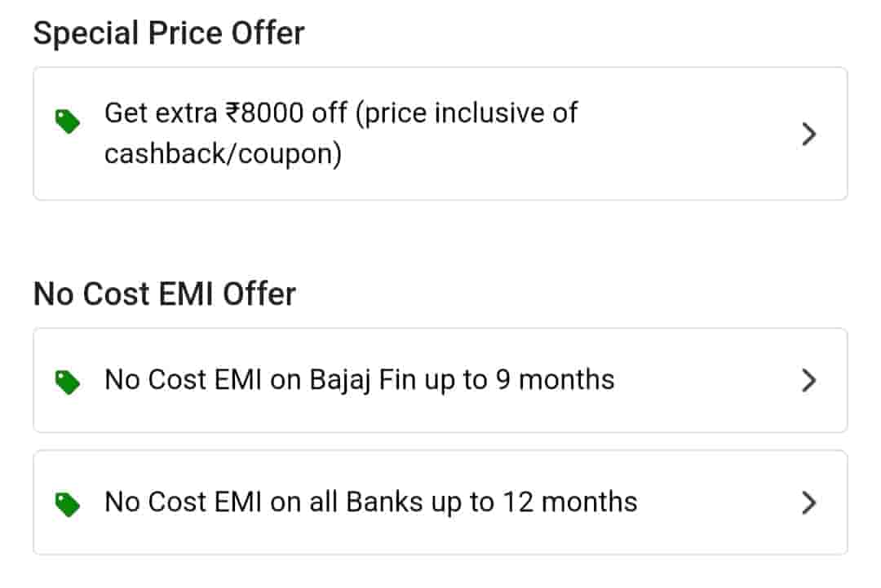Viewport: 881px width, 588px height.
Task: Click the "(price inclusive of" text
Action: [x=466, y=113]
